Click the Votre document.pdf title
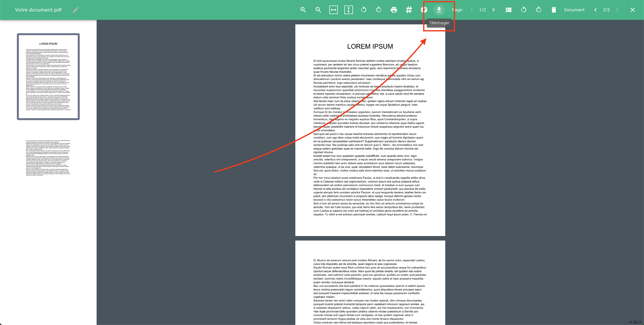The image size is (644, 325). (38, 10)
